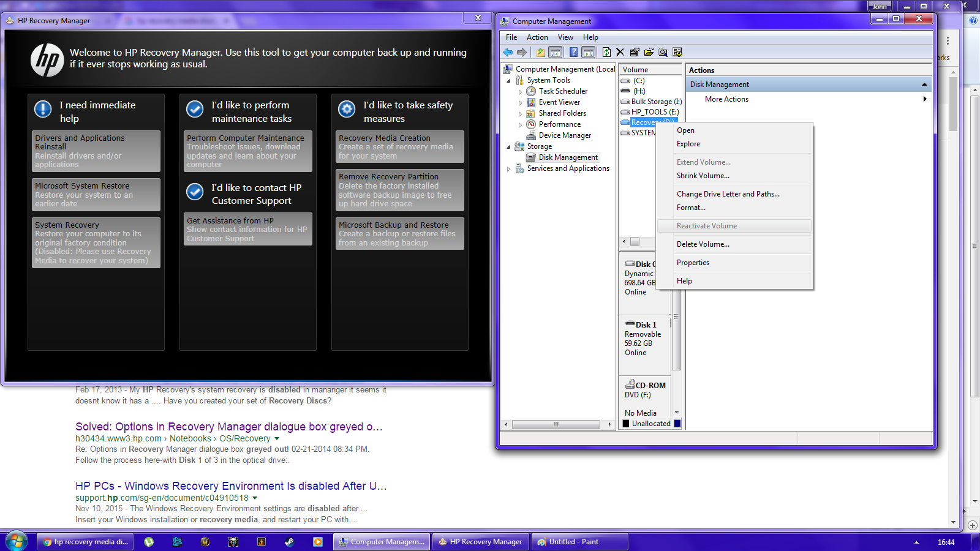Collapse the Disk Management actions header
The width and height of the screenshot is (980, 551).
(924, 84)
